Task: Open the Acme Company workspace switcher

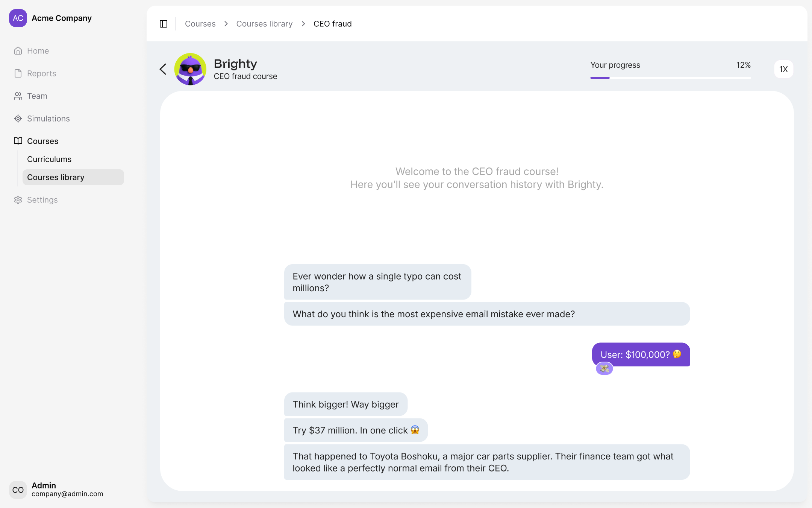Action: coord(61,18)
